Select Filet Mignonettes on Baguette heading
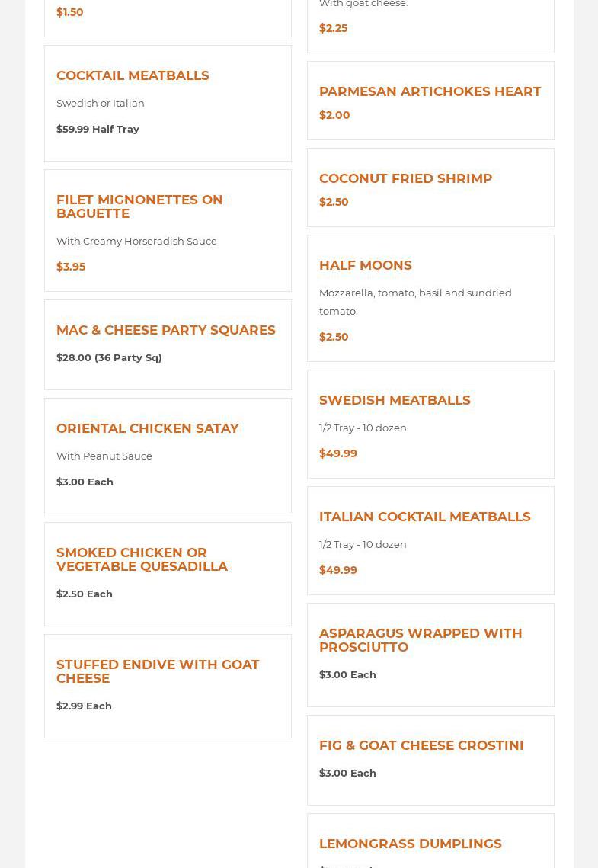This screenshot has width=598, height=868. (x=139, y=207)
